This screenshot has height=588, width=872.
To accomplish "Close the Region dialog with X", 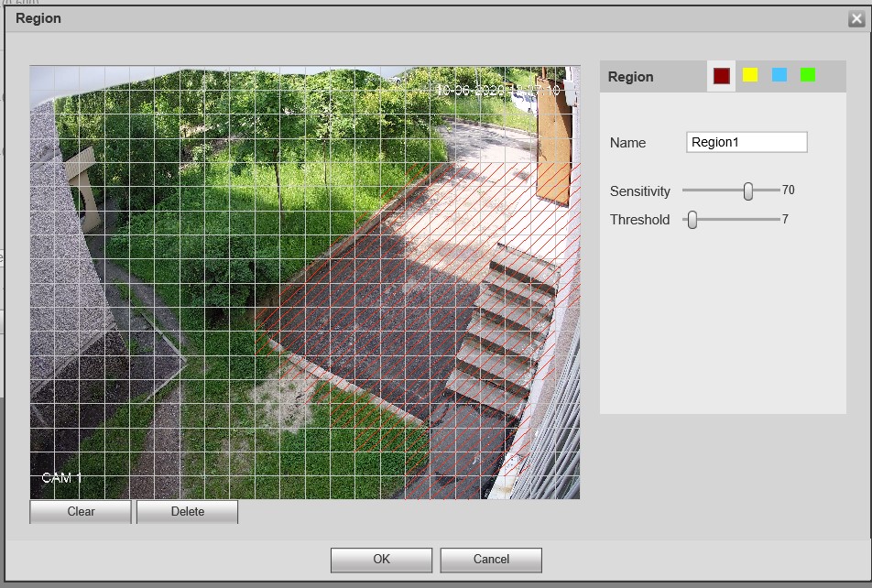I will pyautogui.click(x=856, y=19).
